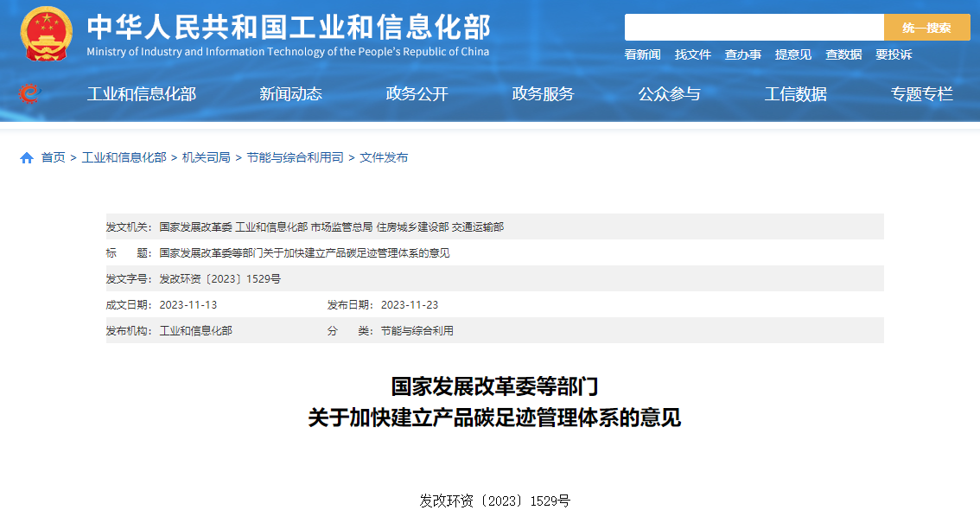Open the 找文件 quick link

693,55
